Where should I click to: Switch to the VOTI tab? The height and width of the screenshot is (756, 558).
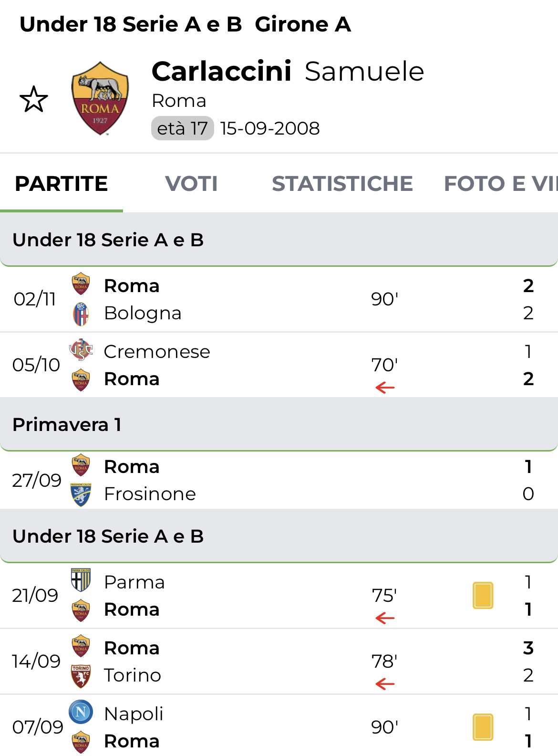(191, 184)
